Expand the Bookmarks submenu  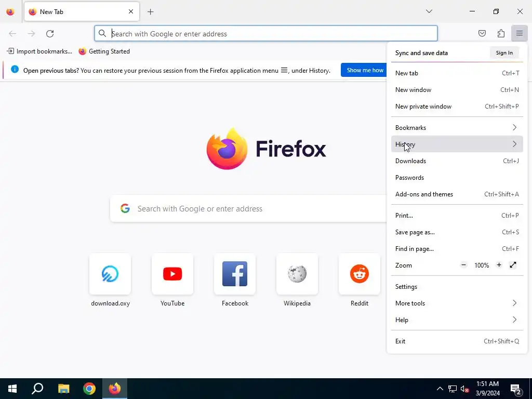click(457, 128)
